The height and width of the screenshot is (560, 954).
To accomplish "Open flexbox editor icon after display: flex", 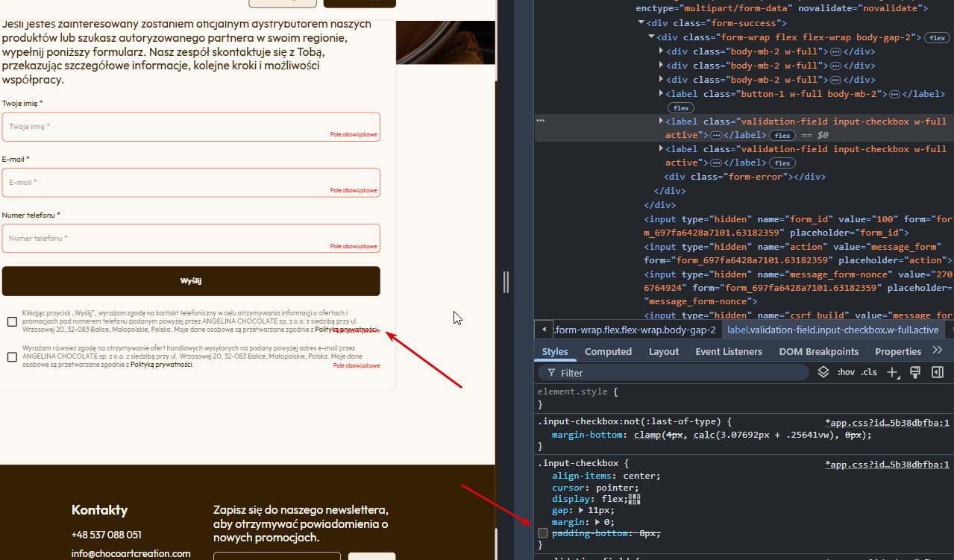I will 635,499.
